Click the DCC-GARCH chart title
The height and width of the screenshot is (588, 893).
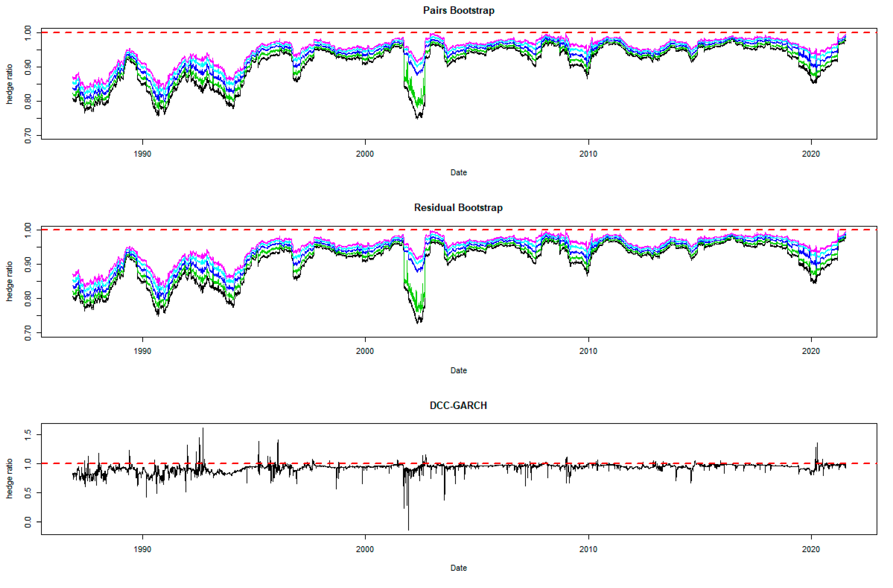click(458, 405)
